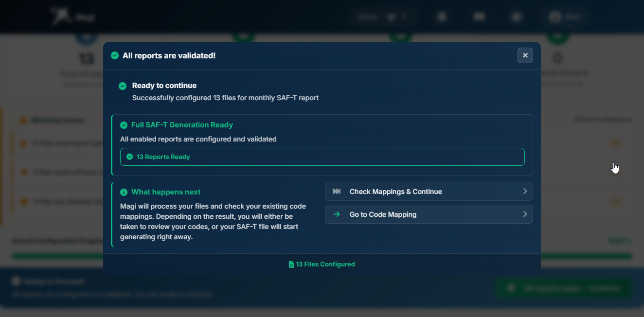This screenshot has width=644, height=317.
Task: Close the 'All reports are validated' dialog
Action: point(525,55)
